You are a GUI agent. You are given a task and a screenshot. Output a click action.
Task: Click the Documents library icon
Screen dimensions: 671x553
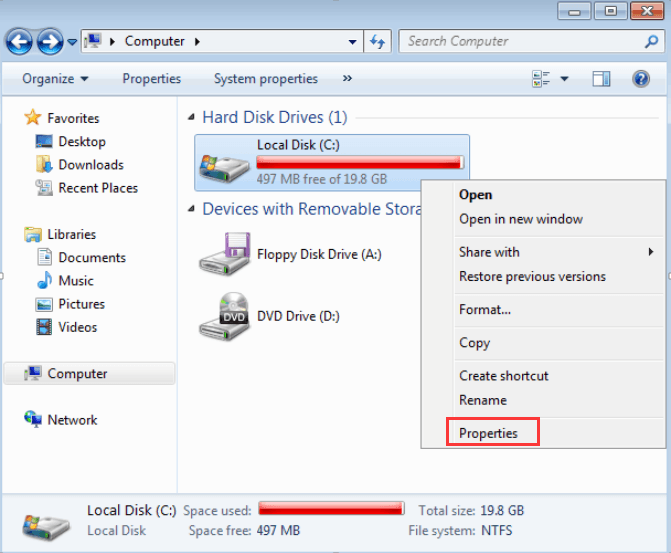[x=45, y=257]
